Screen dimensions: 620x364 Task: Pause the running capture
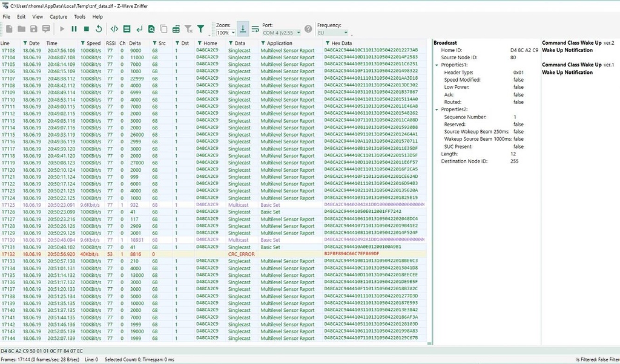point(73,28)
